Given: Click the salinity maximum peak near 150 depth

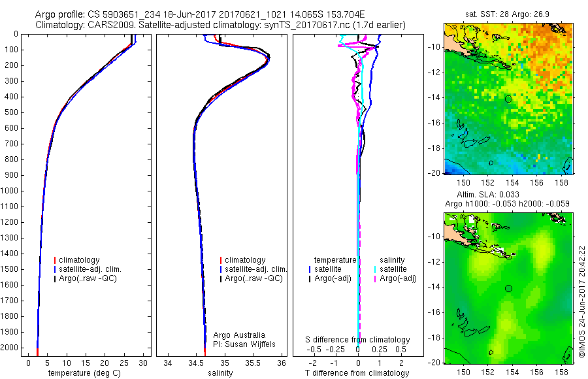Looking at the screenshot, I should (x=269, y=59).
